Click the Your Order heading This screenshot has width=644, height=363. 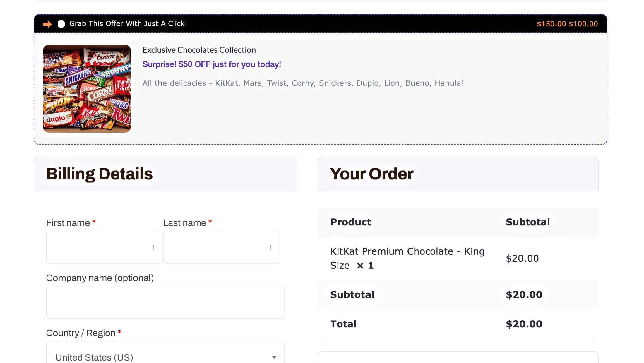pos(371,174)
